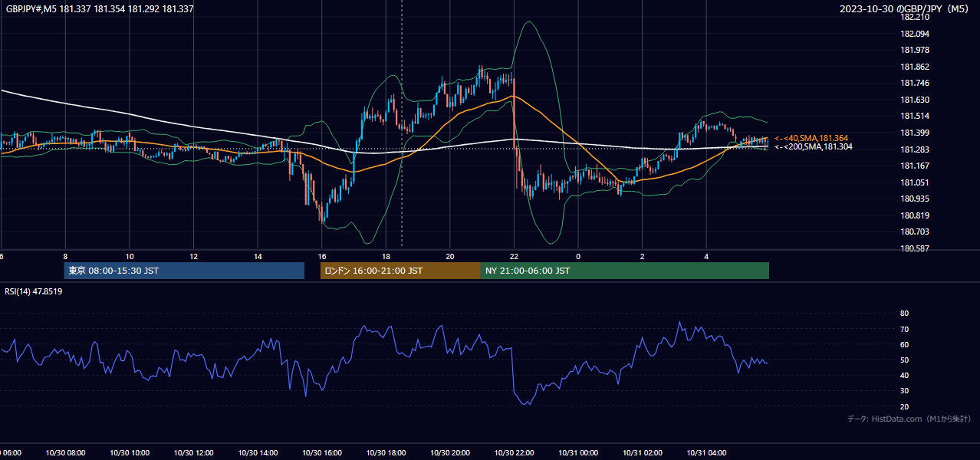
Task: Click price axis value 182.210
Action: (915, 17)
